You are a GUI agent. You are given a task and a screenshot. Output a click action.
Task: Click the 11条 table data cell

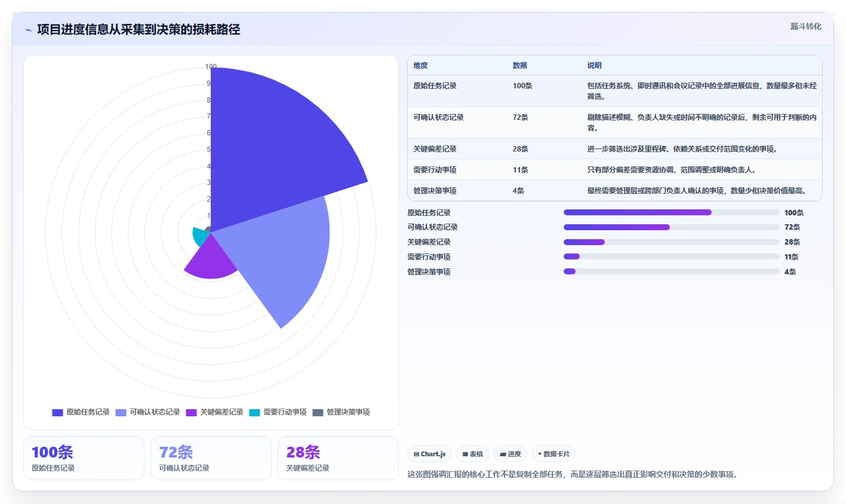tap(521, 170)
